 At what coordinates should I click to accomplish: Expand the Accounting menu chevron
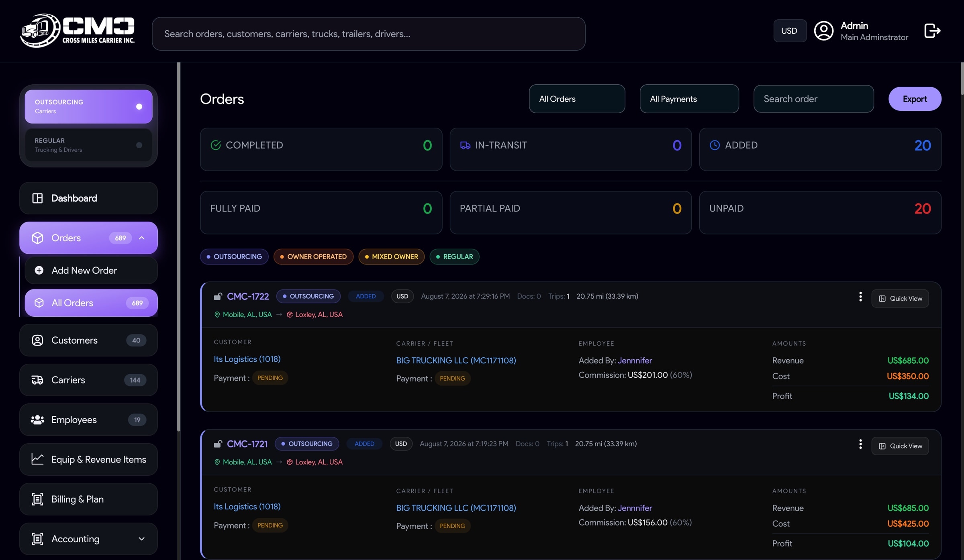tap(141, 539)
